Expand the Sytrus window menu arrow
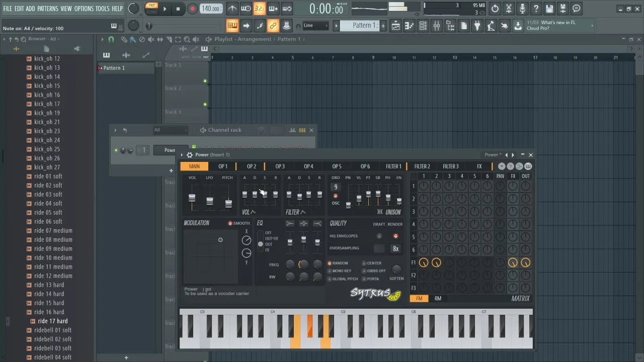 point(182,155)
